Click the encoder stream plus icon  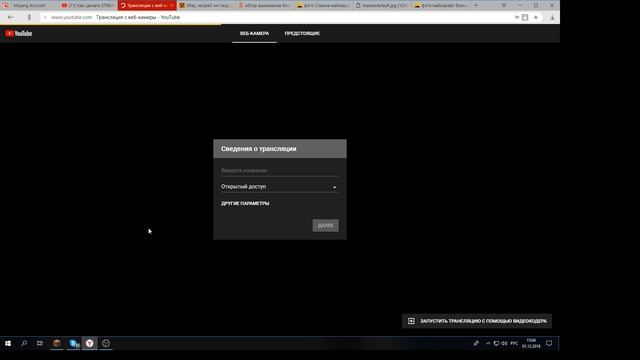(x=411, y=321)
